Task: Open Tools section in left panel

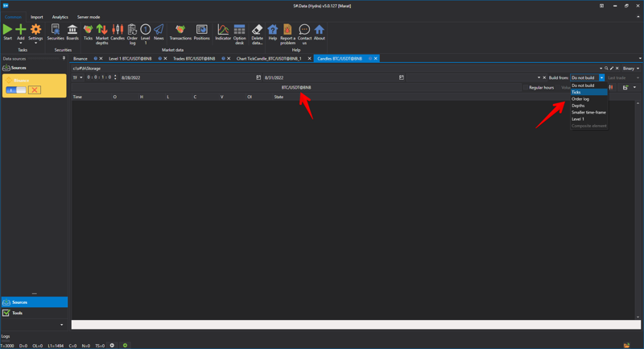Action: pyautogui.click(x=18, y=313)
